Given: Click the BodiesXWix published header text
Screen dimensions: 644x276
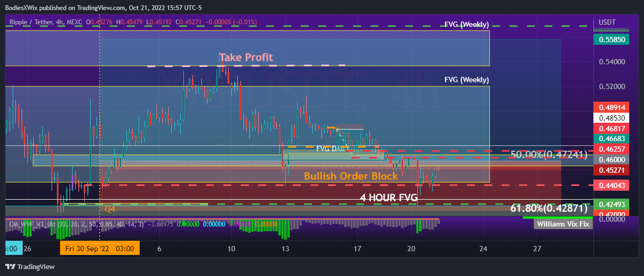Looking at the screenshot, I should 104,8.
